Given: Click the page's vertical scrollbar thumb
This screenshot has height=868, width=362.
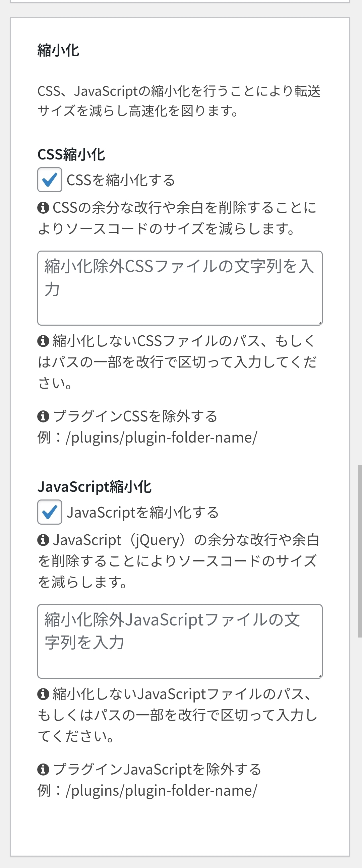Looking at the screenshot, I should coord(359,551).
